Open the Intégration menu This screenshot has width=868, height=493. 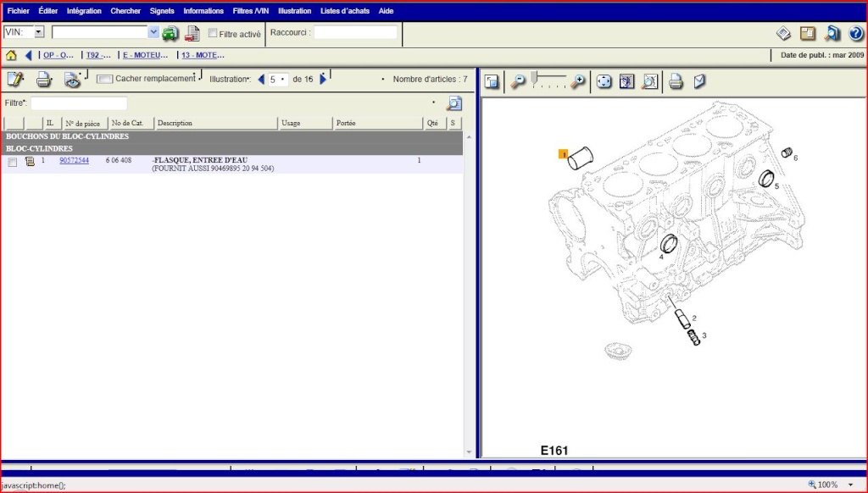(x=84, y=11)
